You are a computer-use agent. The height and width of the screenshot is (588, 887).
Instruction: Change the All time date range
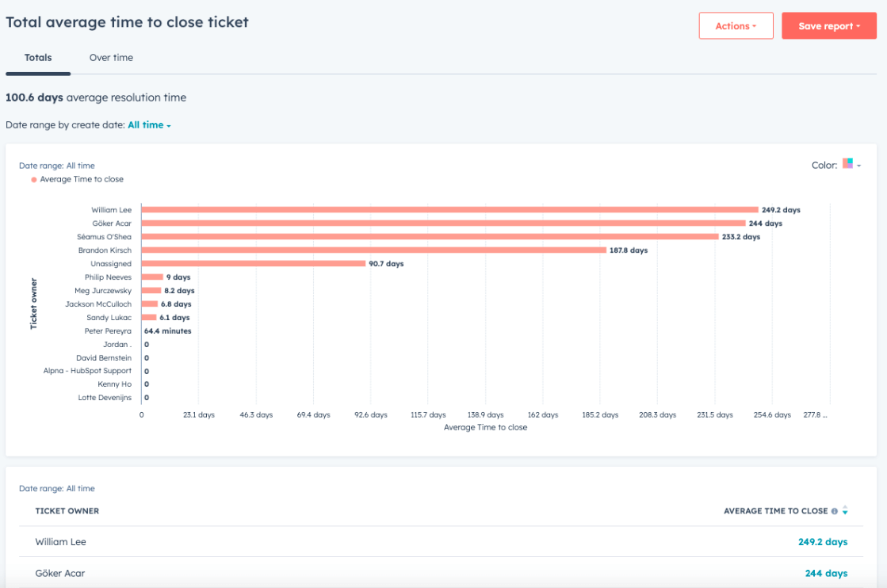149,125
